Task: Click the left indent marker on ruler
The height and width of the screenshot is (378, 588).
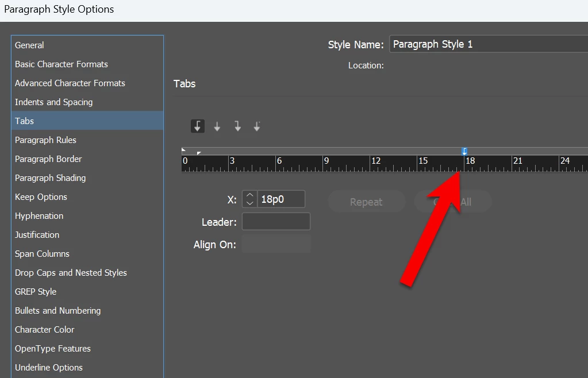Action: click(199, 153)
